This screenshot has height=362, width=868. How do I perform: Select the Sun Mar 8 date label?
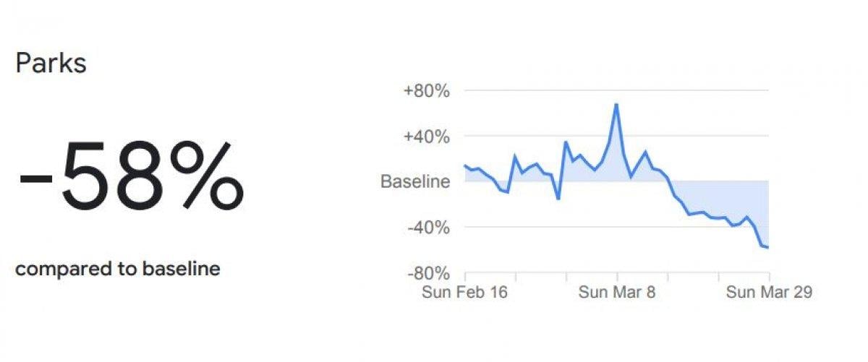pos(616,293)
